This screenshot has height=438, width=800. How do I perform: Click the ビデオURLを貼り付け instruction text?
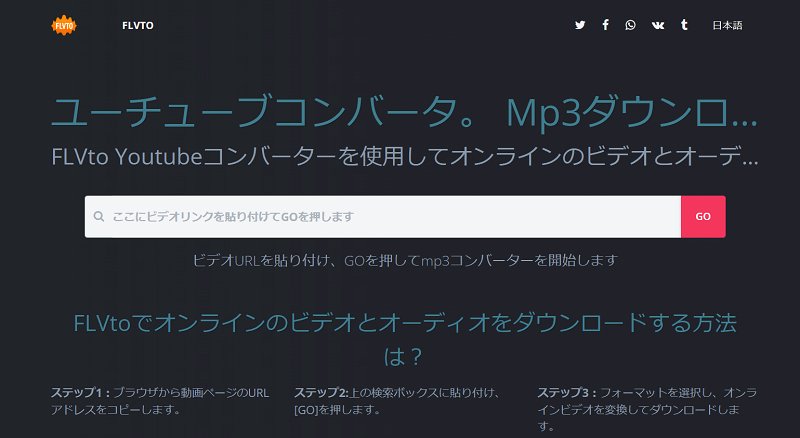[x=405, y=260]
